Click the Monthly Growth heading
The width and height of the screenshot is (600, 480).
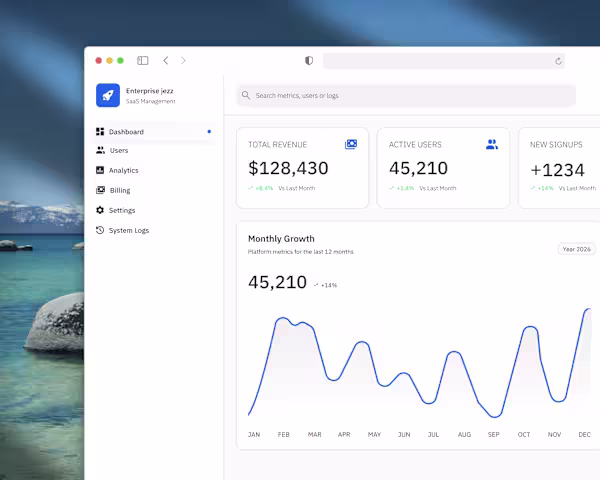pos(281,238)
